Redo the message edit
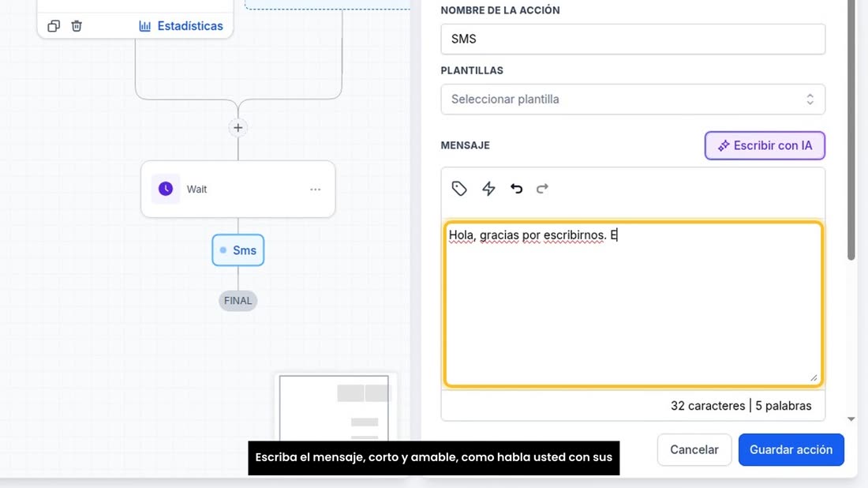The height and width of the screenshot is (488, 868). click(543, 189)
